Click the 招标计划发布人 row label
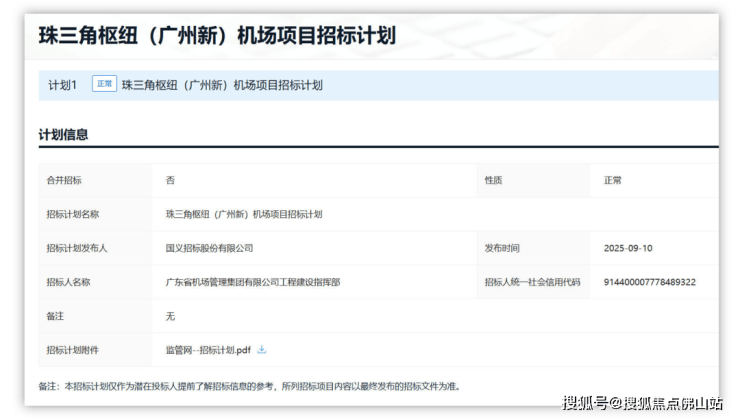The height and width of the screenshot is (419, 740). coord(77,248)
